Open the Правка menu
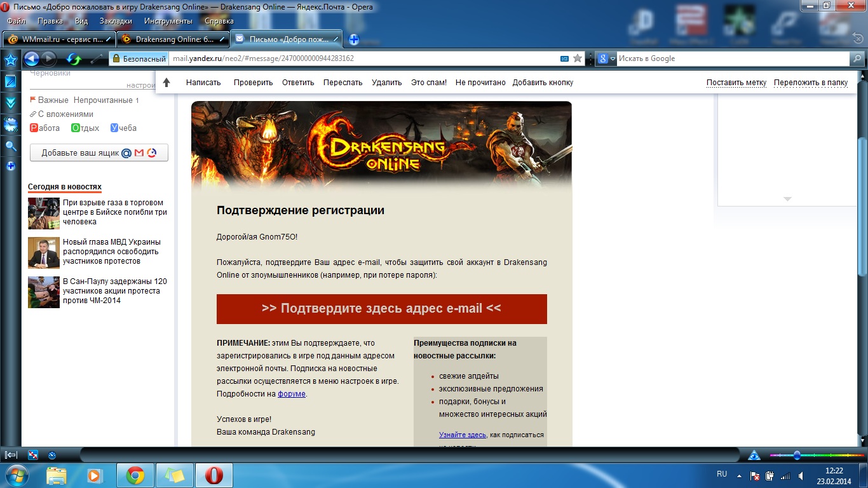 (x=50, y=21)
